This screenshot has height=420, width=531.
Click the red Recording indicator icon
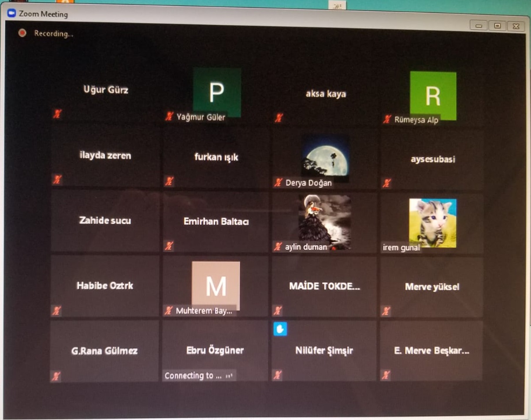point(22,33)
